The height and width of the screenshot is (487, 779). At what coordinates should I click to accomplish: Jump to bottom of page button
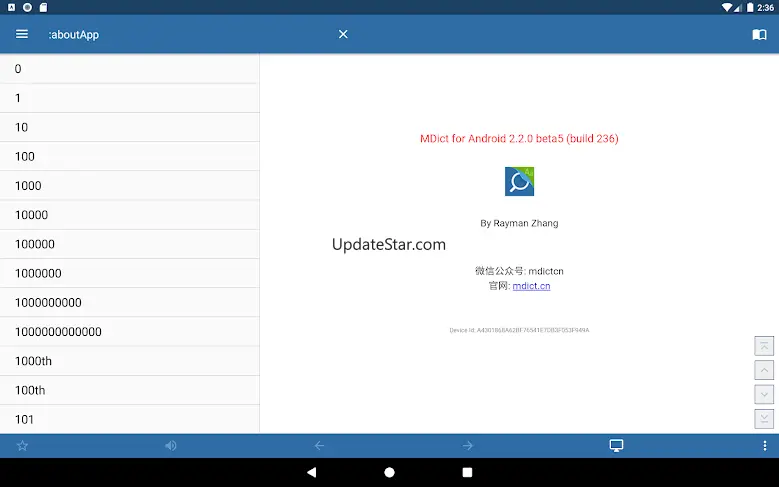coord(764,419)
